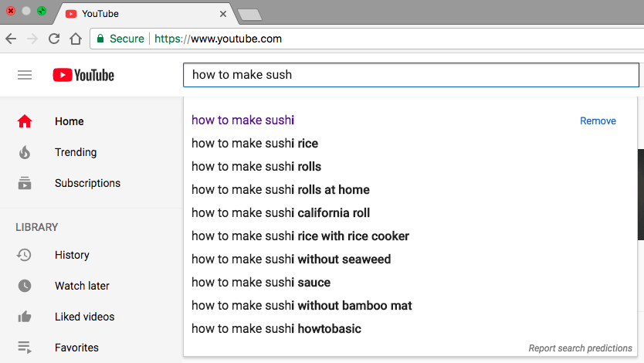Pick 'how to make sushi california roll'
644x363 pixels.
point(280,213)
